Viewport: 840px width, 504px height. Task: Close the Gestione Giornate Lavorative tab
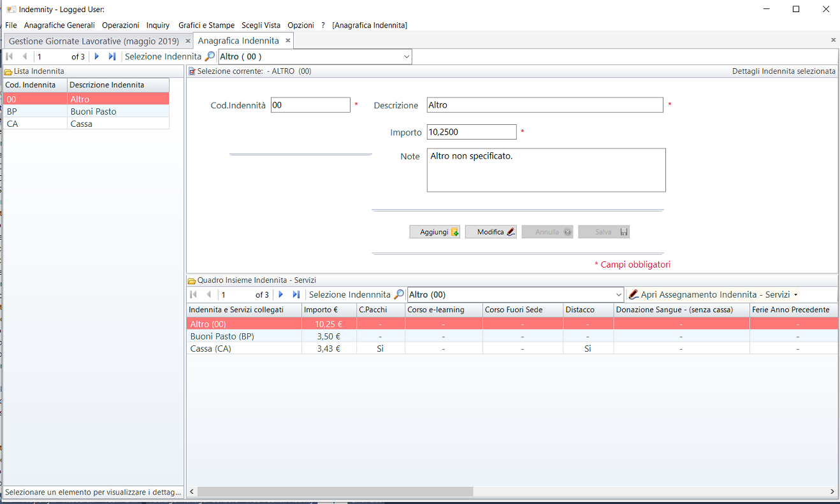tap(187, 41)
